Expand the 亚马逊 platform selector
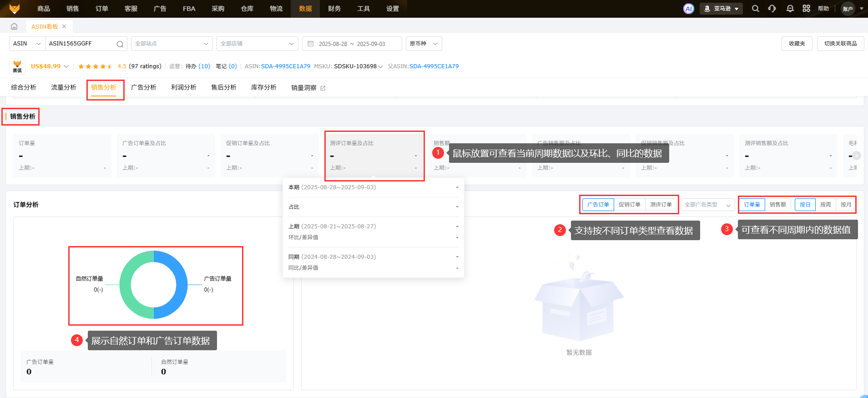Screen dimensions: 868x398 click(721, 9)
